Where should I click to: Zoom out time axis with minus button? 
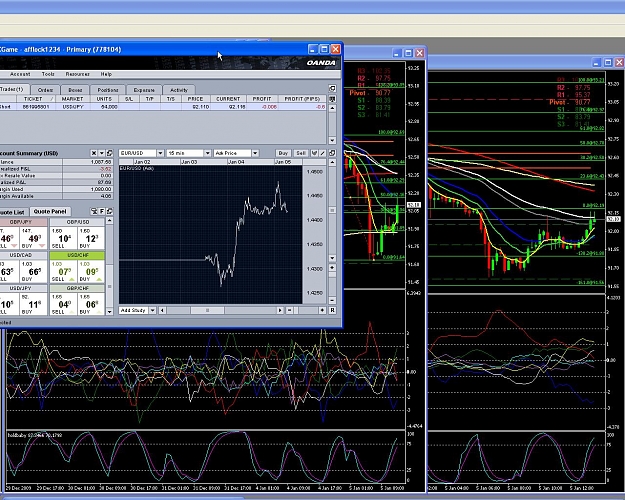[290, 310]
